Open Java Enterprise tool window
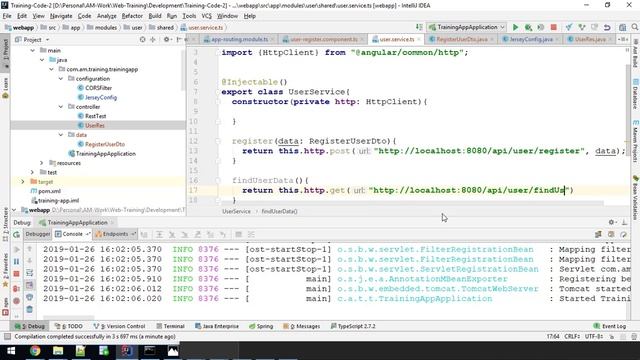640x360 pixels. click(x=217, y=327)
